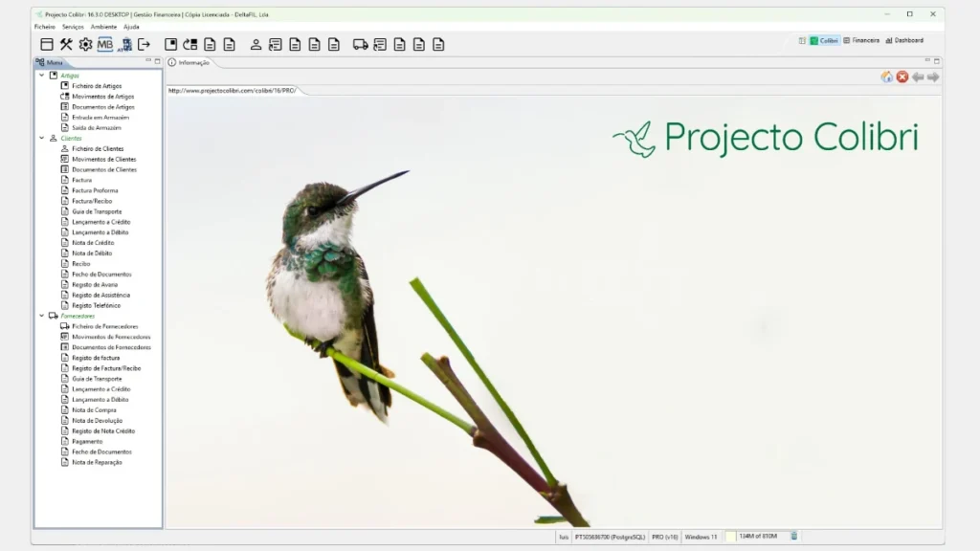Open Entrada em Armazém
This screenshot has height=551, width=980.
tap(100, 118)
